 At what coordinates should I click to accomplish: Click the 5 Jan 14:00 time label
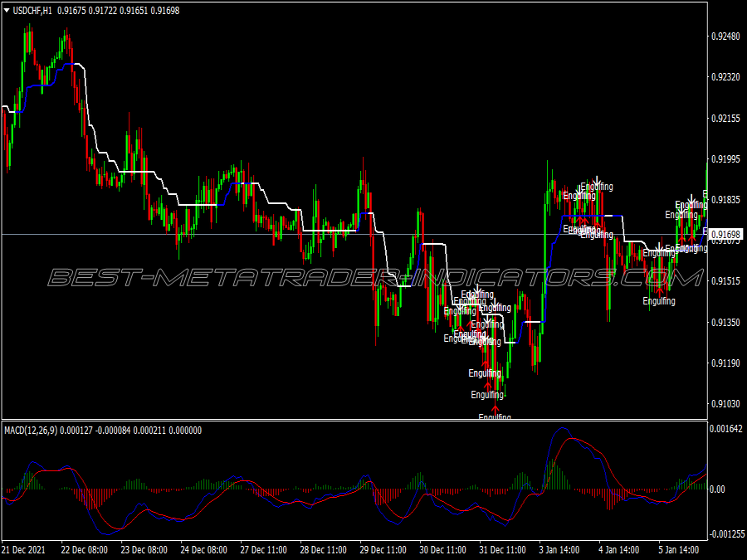tap(679, 549)
